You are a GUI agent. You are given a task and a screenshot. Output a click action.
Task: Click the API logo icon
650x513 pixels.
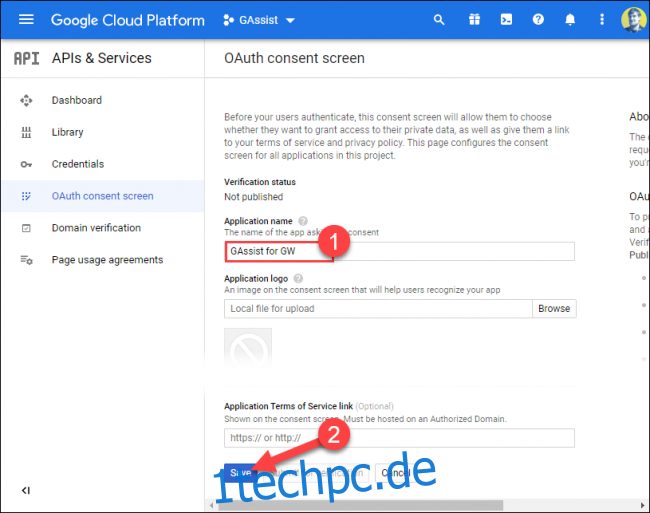coord(27,58)
